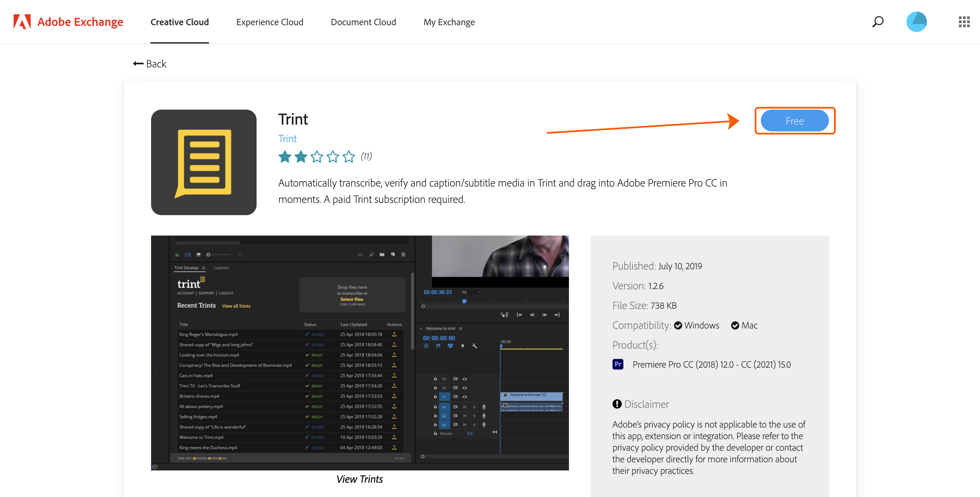Click the File Size: 738 KB text
980x497 pixels.
tap(644, 306)
